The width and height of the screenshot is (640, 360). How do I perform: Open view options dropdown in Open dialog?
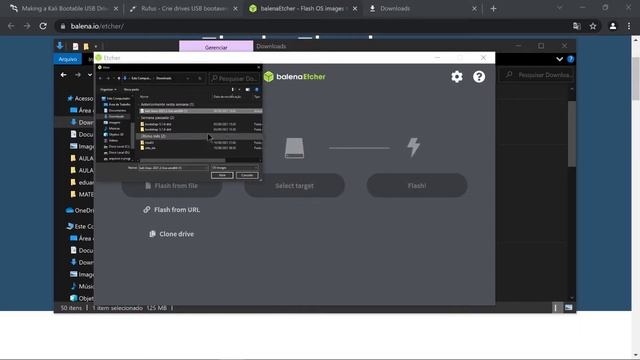tap(240, 90)
